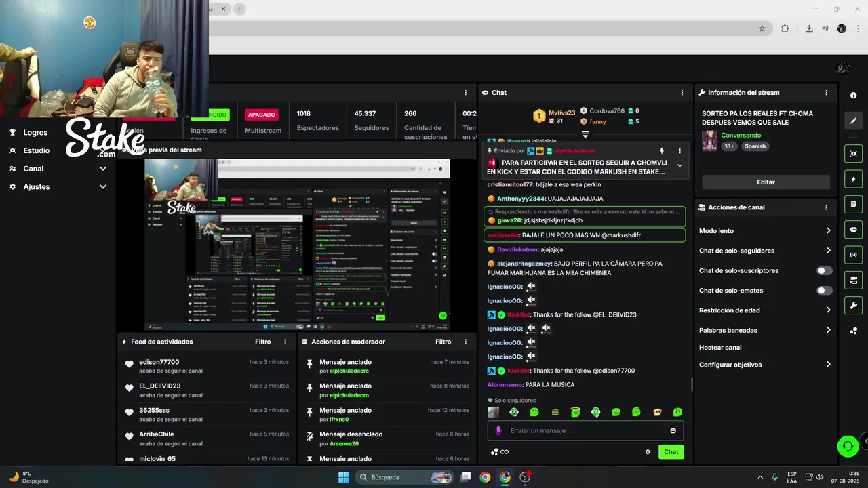Select the note page icon in right sidebar

853,205
